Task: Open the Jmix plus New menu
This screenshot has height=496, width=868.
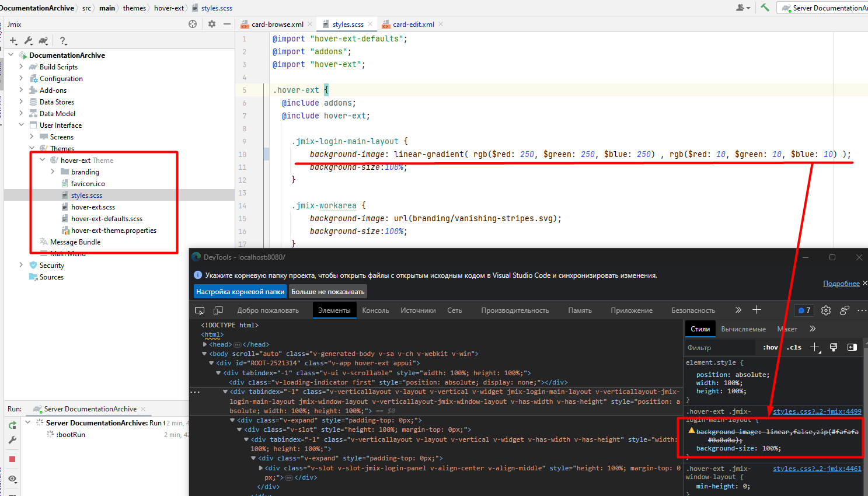Action: [x=13, y=41]
